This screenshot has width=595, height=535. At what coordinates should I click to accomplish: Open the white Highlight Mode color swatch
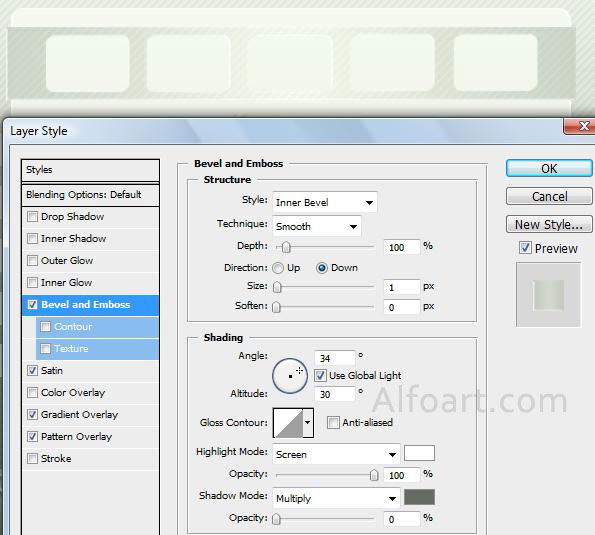(419, 453)
